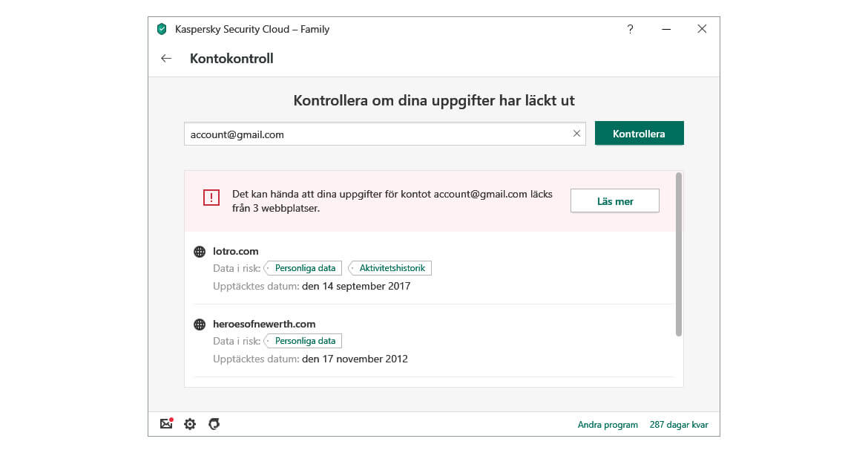Click the Kaspersky shield logo icon
Image resolution: width=868 pixels, height=453 pixels.
(162, 30)
